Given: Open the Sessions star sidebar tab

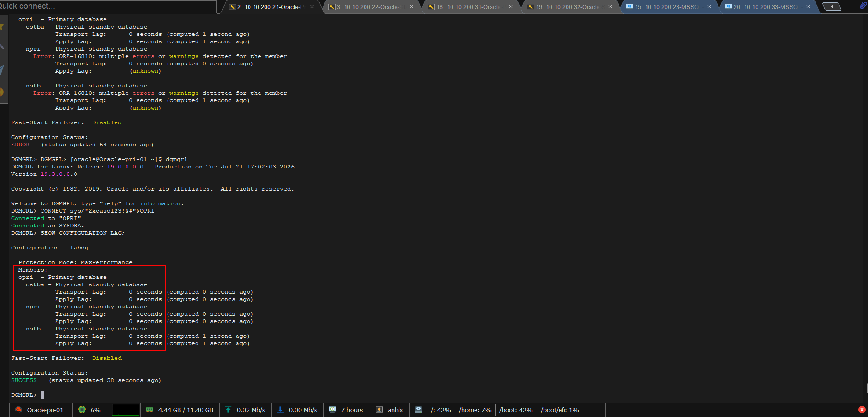Looking at the screenshot, I should (2, 26).
